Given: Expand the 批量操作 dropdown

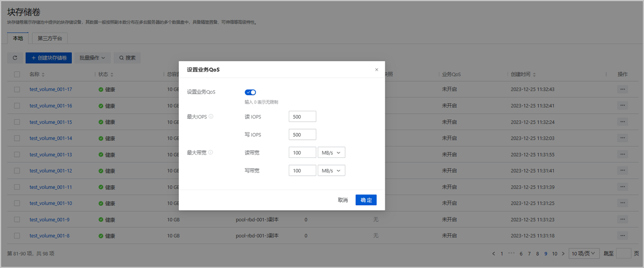Looking at the screenshot, I should coord(92,57).
